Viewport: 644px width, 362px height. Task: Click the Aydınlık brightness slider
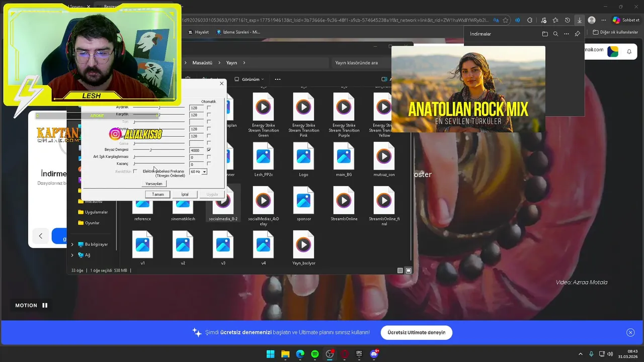click(x=159, y=108)
